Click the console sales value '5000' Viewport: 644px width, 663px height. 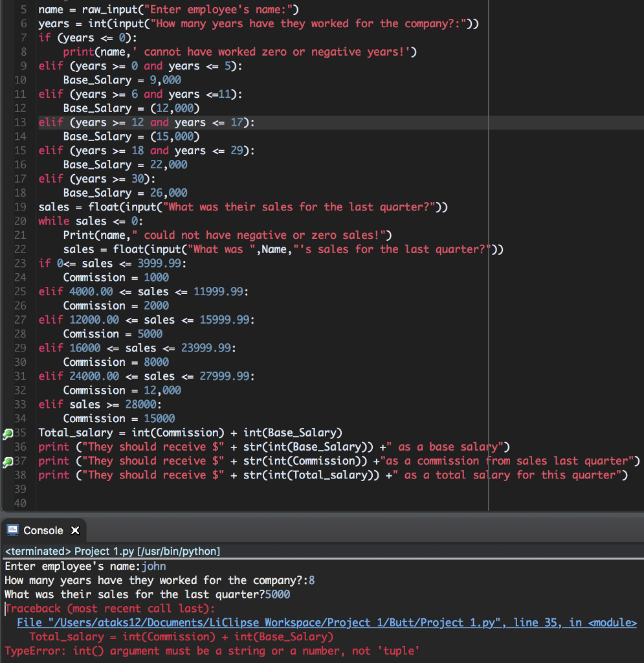tap(278, 594)
